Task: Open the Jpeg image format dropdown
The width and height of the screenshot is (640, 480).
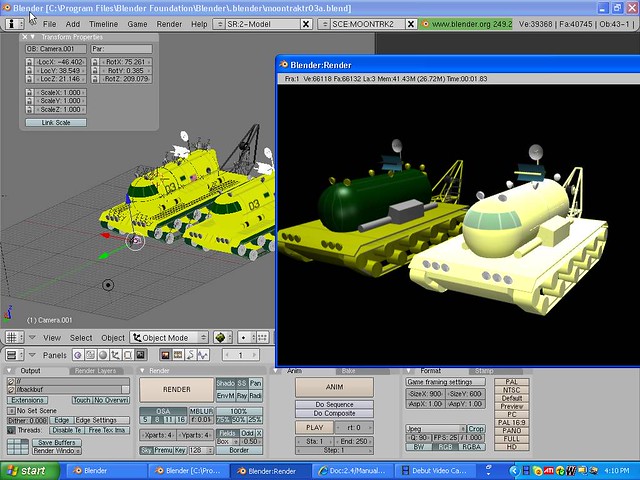Action: click(436, 429)
